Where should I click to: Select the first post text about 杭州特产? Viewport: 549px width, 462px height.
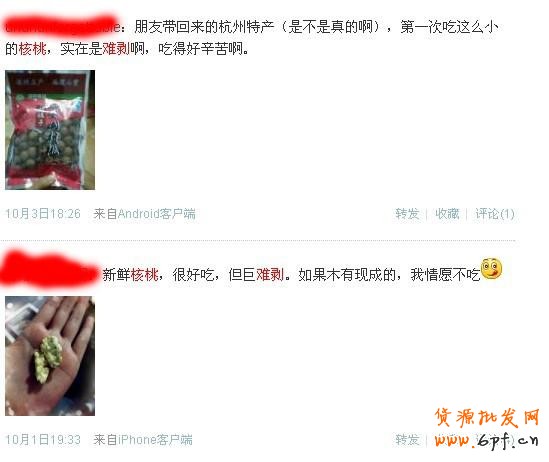(x=251, y=38)
